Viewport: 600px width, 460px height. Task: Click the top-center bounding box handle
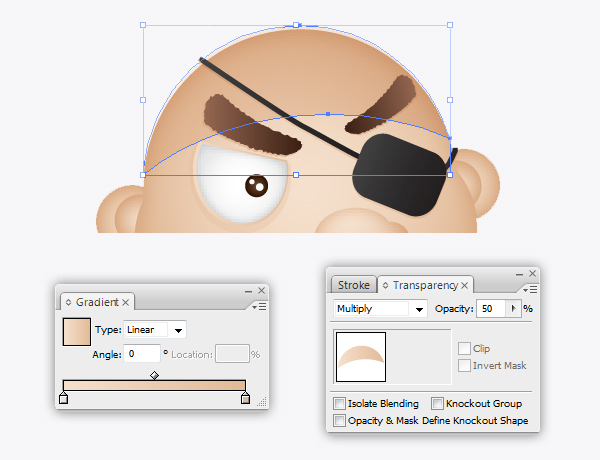tap(296, 25)
